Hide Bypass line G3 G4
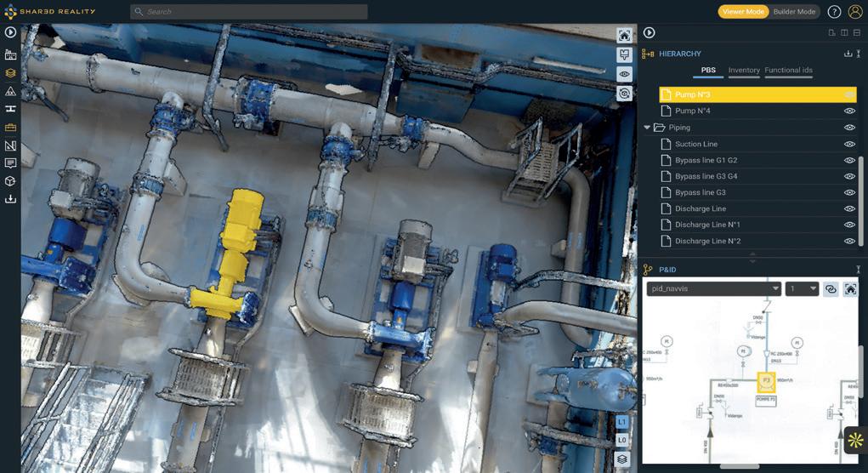Image resolution: width=868 pixels, height=473 pixels. point(849,176)
